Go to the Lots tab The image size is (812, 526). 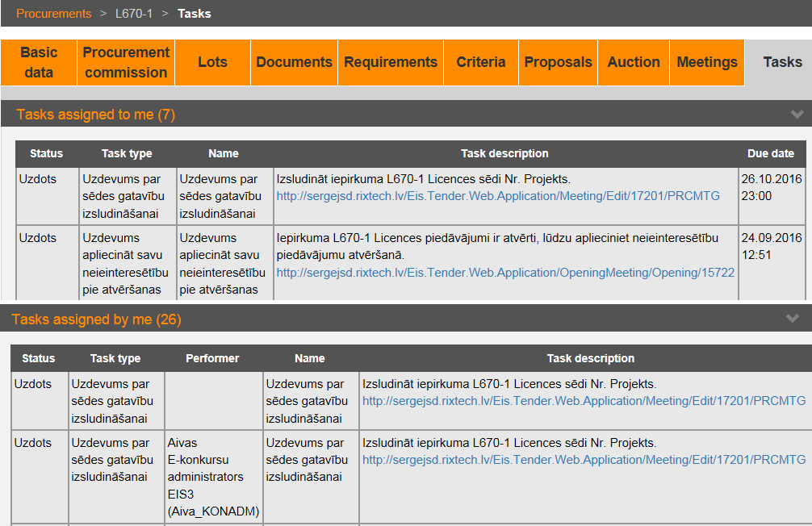click(212, 62)
